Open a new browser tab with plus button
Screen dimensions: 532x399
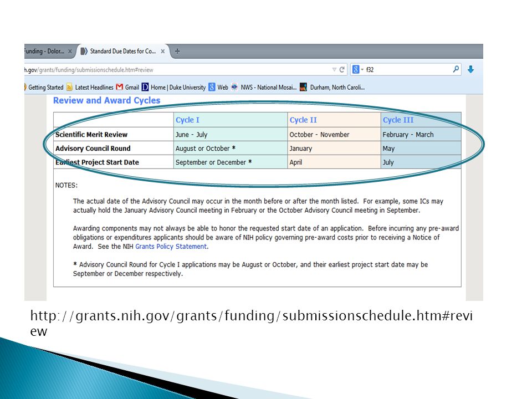[177, 51]
